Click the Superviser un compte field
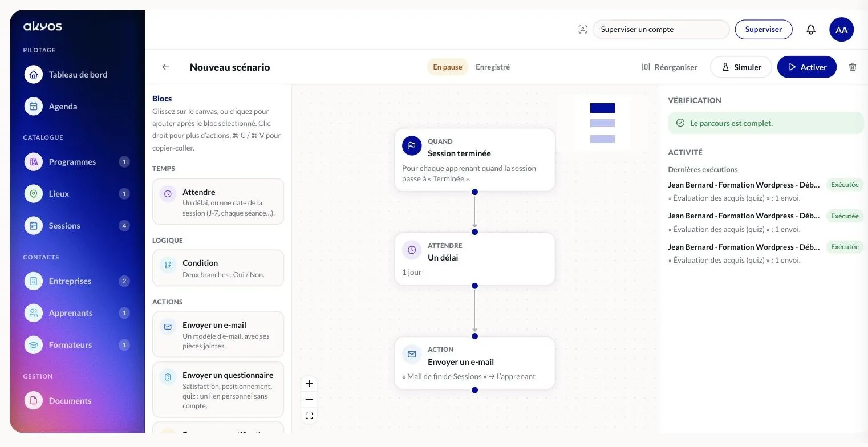868x447 pixels. coord(661,30)
